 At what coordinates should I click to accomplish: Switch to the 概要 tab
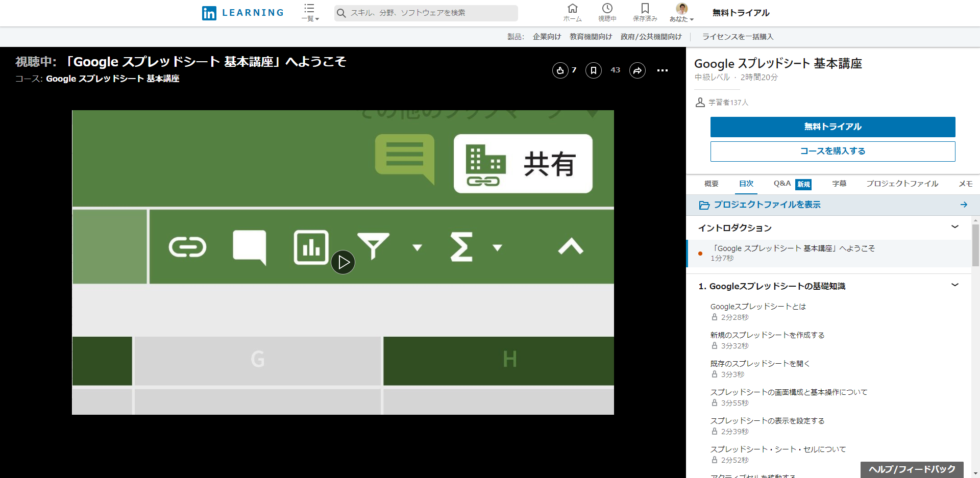(711, 184)
